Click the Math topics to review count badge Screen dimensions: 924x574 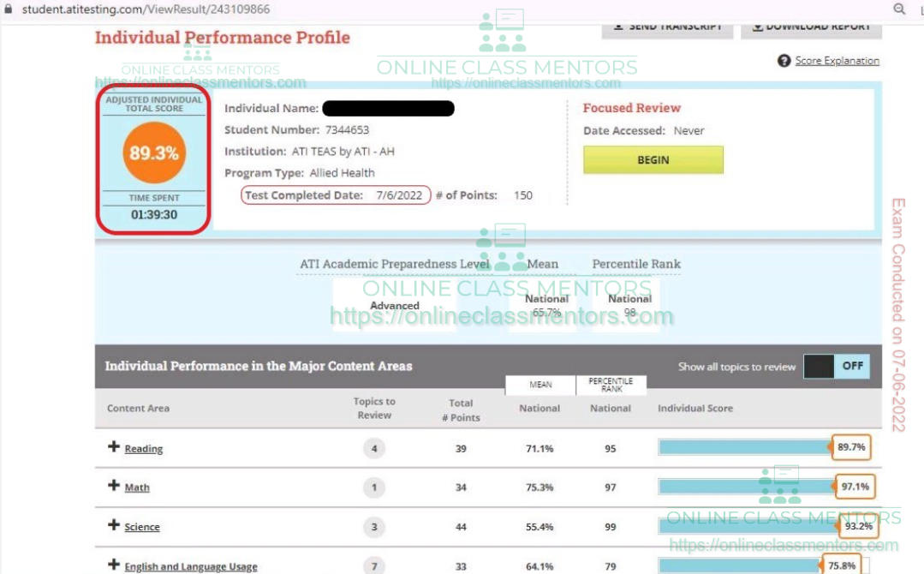click(x=374, y=487)
